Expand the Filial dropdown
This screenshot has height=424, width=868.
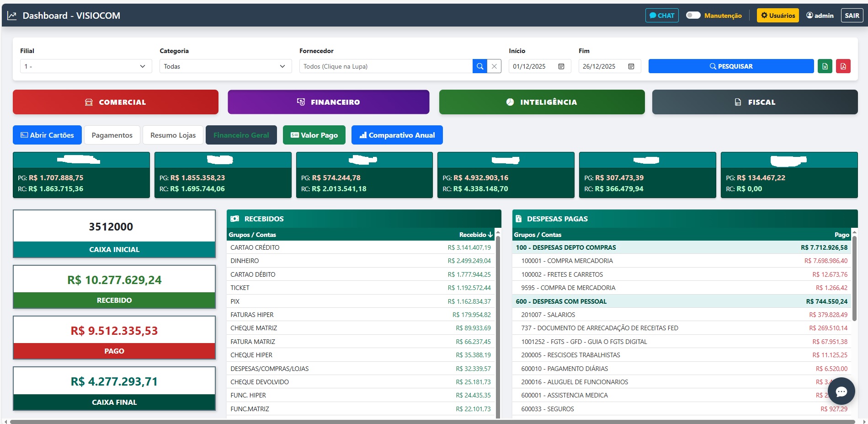pyautogui.click(x=86, y=66)
